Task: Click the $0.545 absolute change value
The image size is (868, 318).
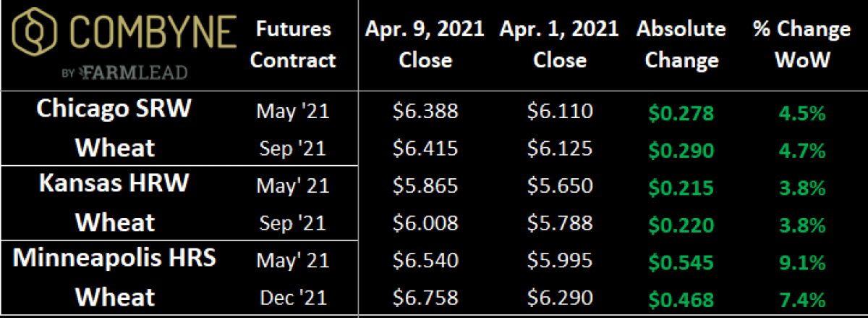Action: (681, 260)
